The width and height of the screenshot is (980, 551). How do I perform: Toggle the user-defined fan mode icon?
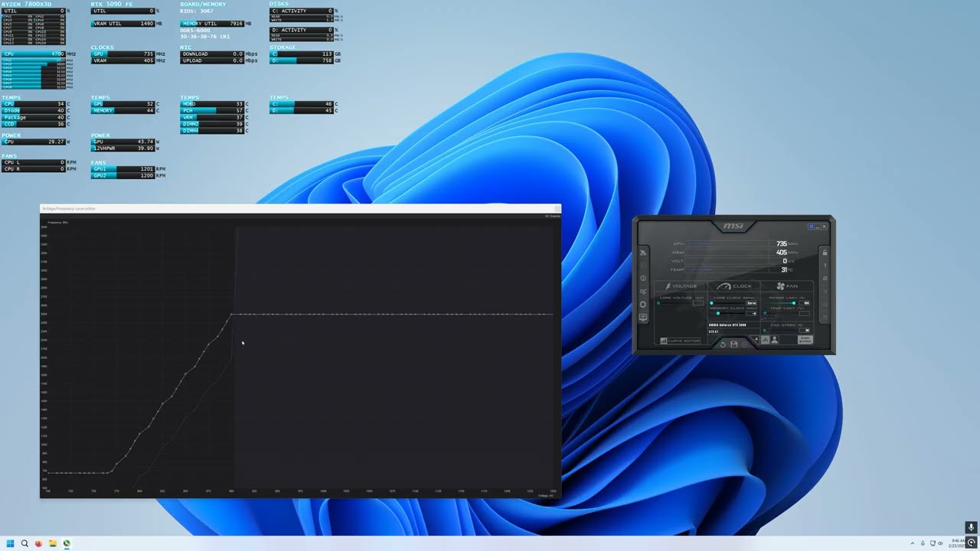pyautogui.click(x=775, y=340)
